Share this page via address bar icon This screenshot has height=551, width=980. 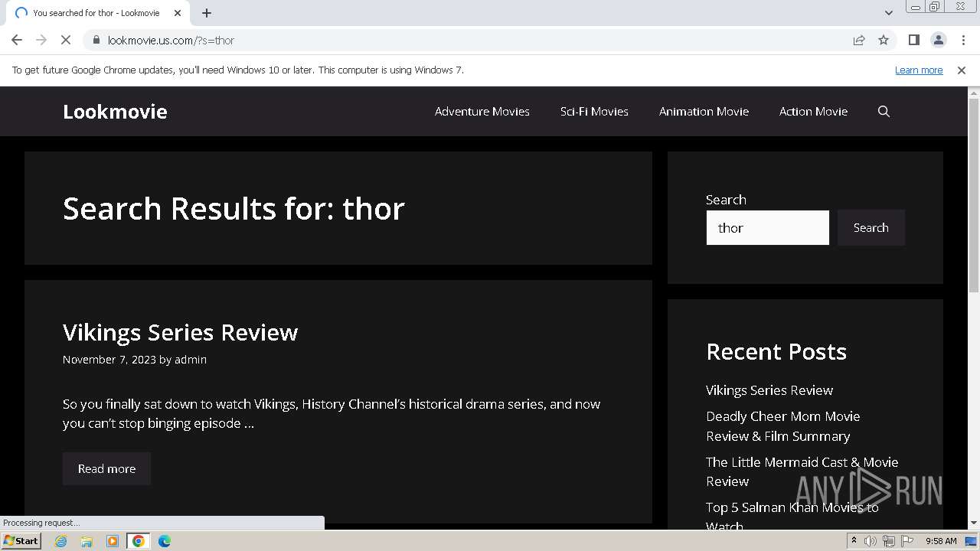pyautogui.click(x=859, y=40)
